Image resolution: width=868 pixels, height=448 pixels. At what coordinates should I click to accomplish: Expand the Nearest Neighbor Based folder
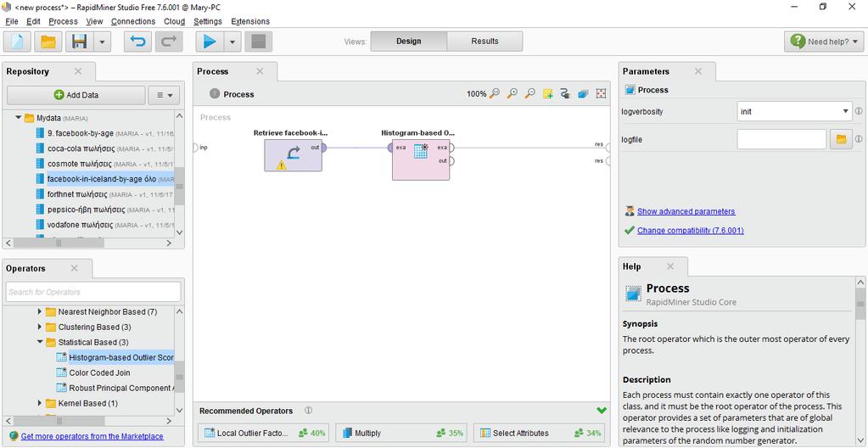pos(39,311)
